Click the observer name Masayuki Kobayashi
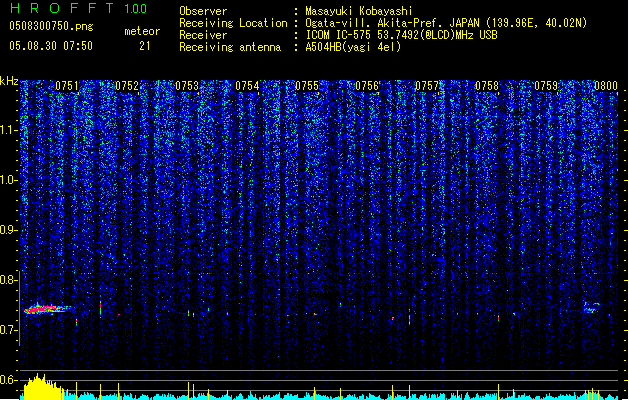Viewport: 629px width, 400px height. pos(359,11)
